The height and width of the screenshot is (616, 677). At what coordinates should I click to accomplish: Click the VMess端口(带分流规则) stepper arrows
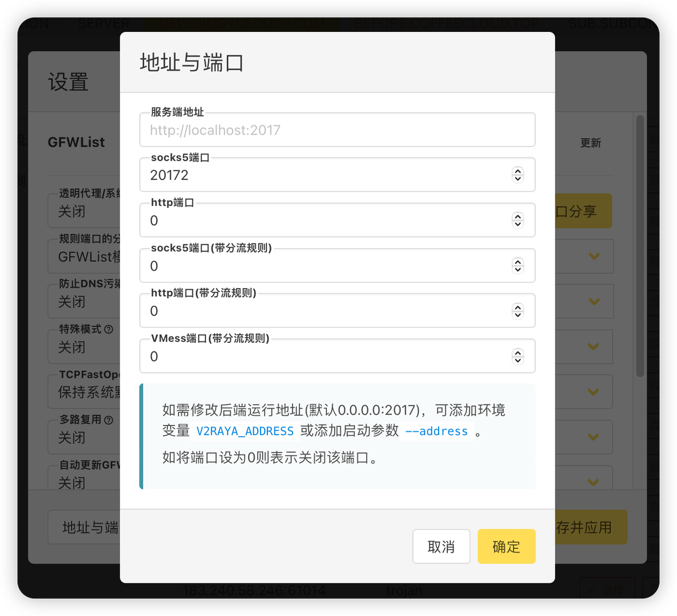517,356
